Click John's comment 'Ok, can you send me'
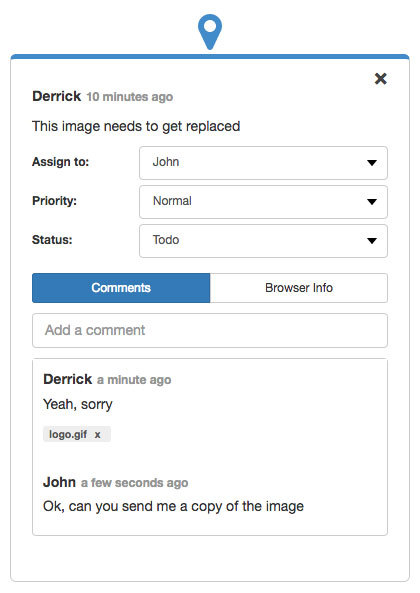The image size is (420, 593). tap(173, 506)
